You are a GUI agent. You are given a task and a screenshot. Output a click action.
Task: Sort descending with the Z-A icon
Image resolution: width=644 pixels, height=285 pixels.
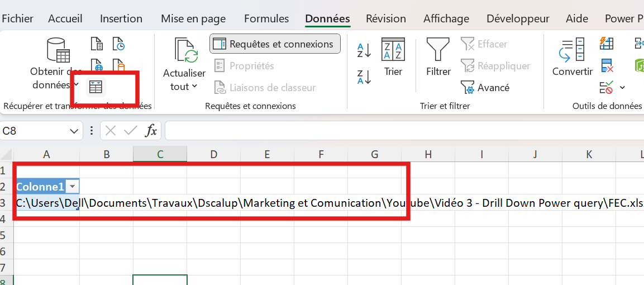(364, 77)
